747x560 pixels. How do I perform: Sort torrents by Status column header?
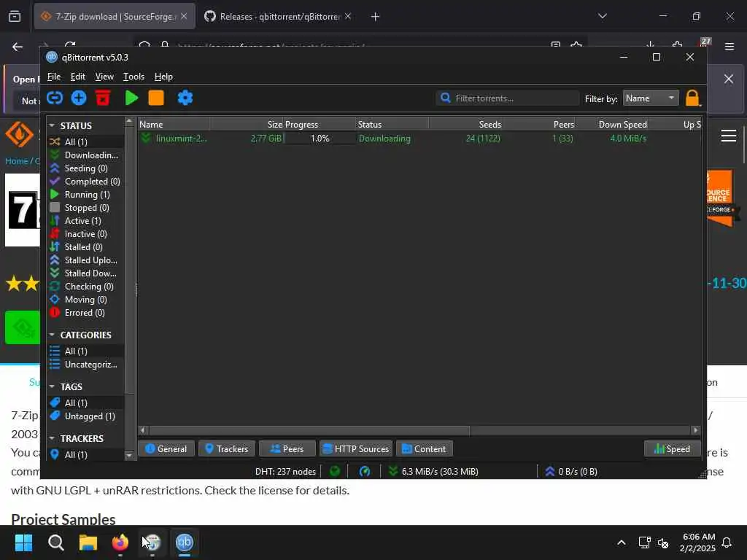(392, 124)
